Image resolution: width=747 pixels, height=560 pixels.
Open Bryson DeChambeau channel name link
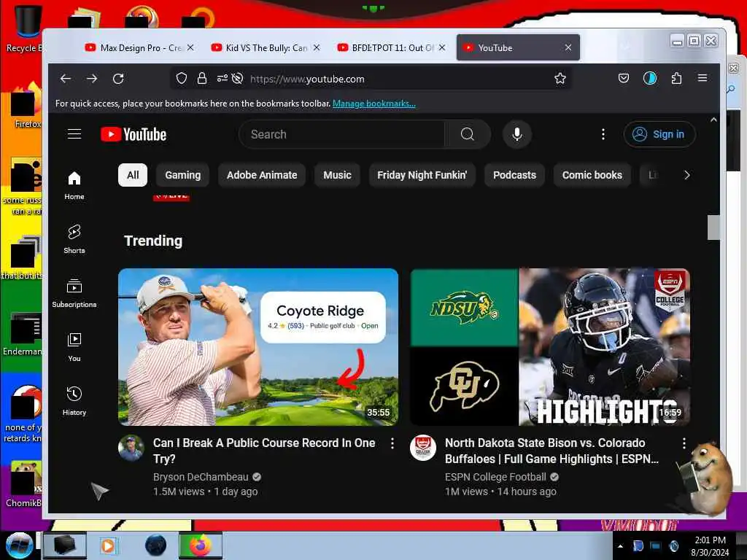(x=201, y=477)
